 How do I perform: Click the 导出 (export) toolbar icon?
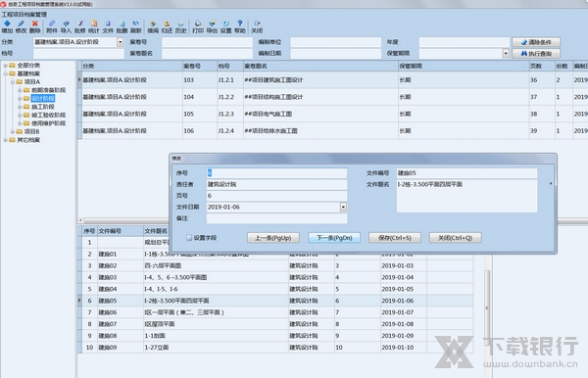(x=212, y=26)
